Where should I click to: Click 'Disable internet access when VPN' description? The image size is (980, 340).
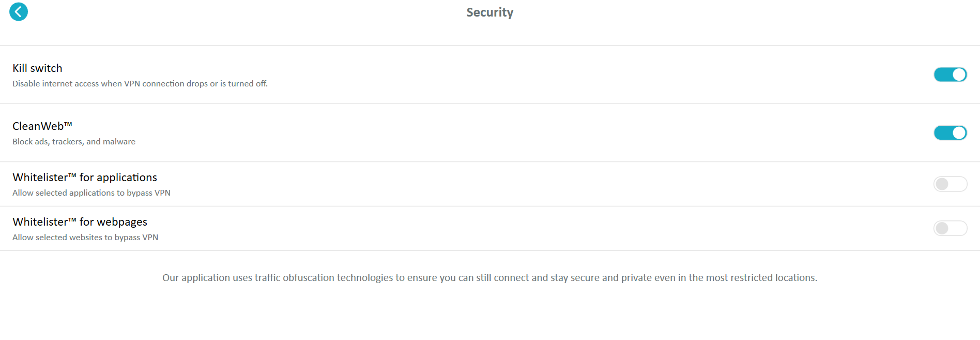140,83
